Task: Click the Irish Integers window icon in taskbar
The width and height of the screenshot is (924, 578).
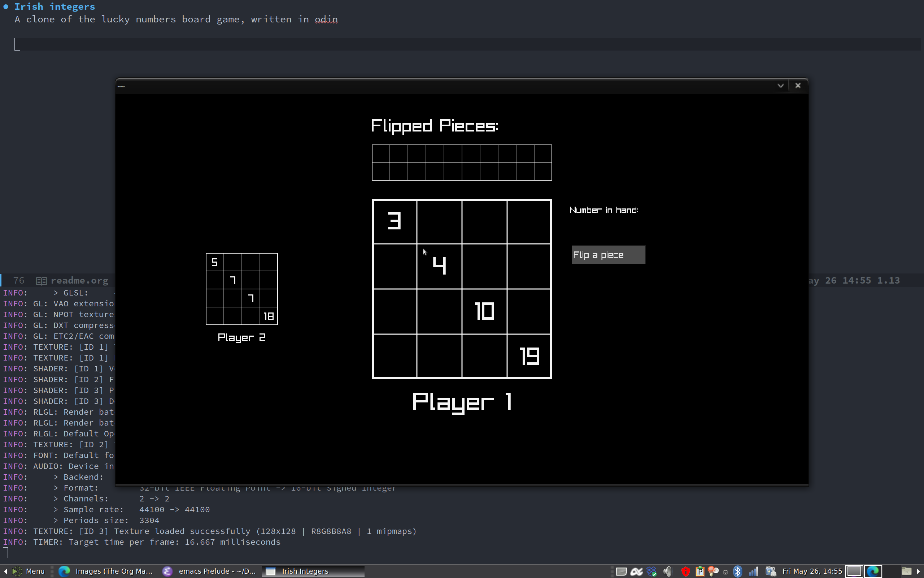Action: click(x=271, y=571)
